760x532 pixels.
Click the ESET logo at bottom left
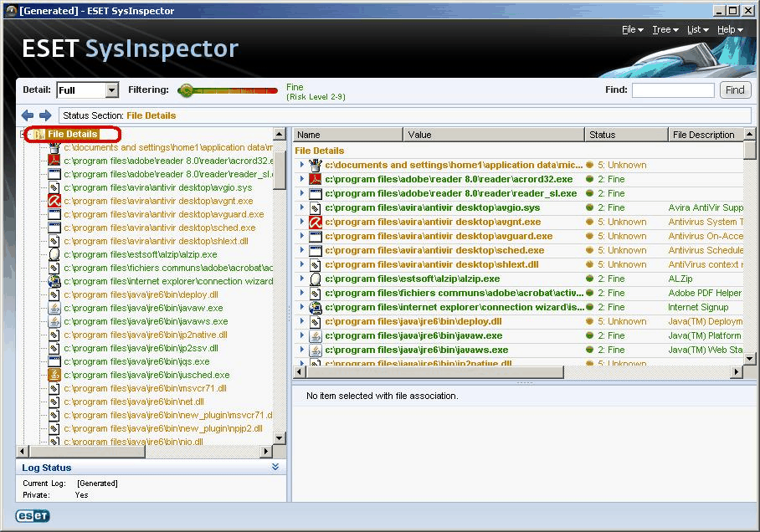[x=33, y=516]
